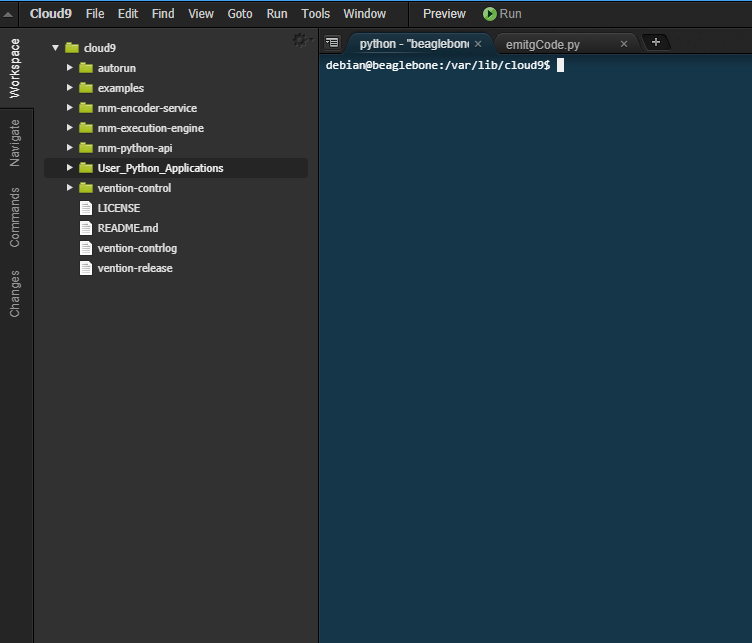The height and width of the screenshot is (643, 752).
Task: Open the Tools menu
Action: tap(316, 14)
